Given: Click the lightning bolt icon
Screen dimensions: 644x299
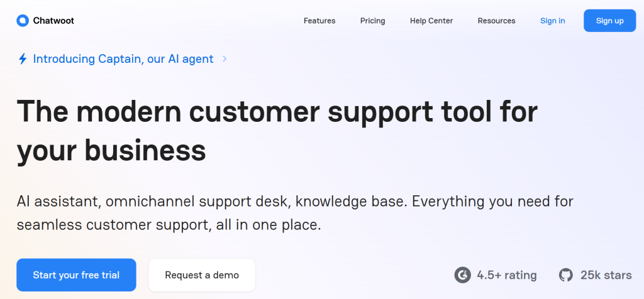Looking at the screenshot, I should tap(23, 59).
